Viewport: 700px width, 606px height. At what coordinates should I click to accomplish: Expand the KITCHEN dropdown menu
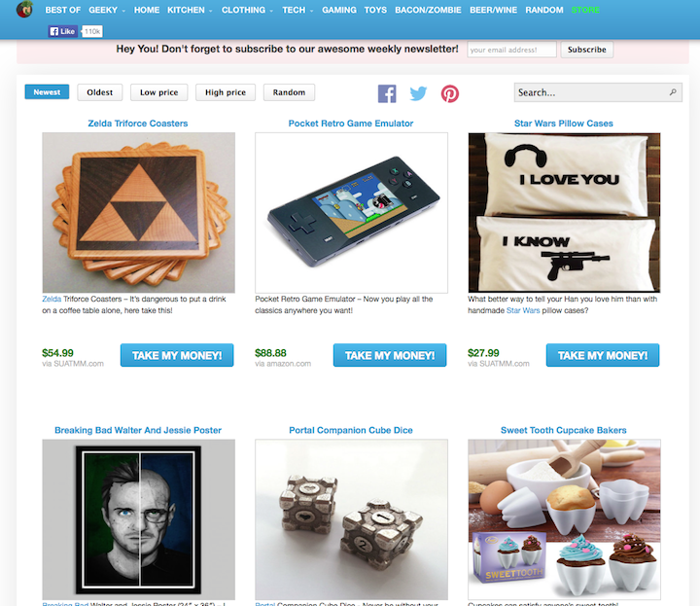point(190,10)
